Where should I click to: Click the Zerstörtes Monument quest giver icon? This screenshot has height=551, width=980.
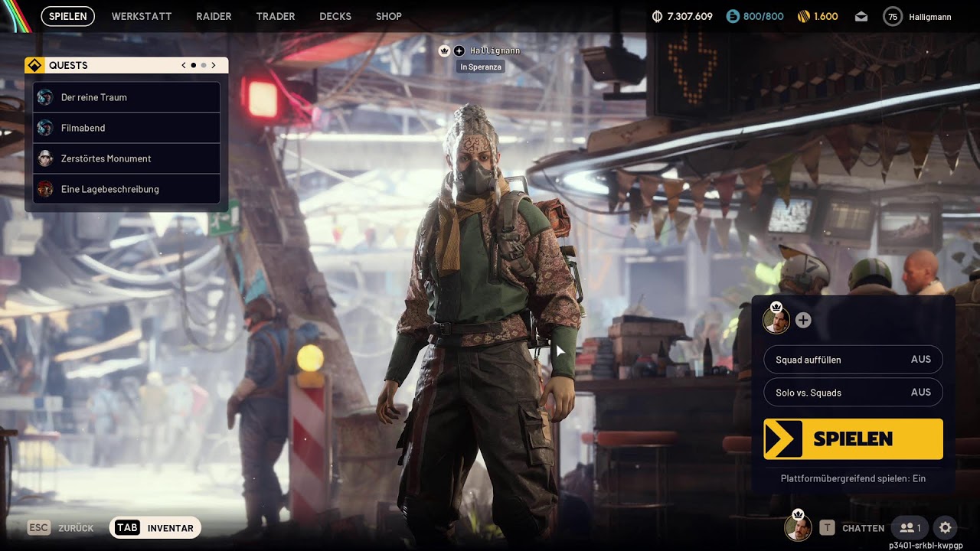45,158
